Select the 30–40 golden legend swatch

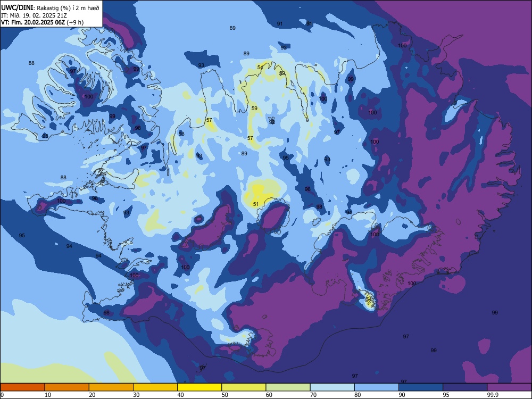coord(155,387)
